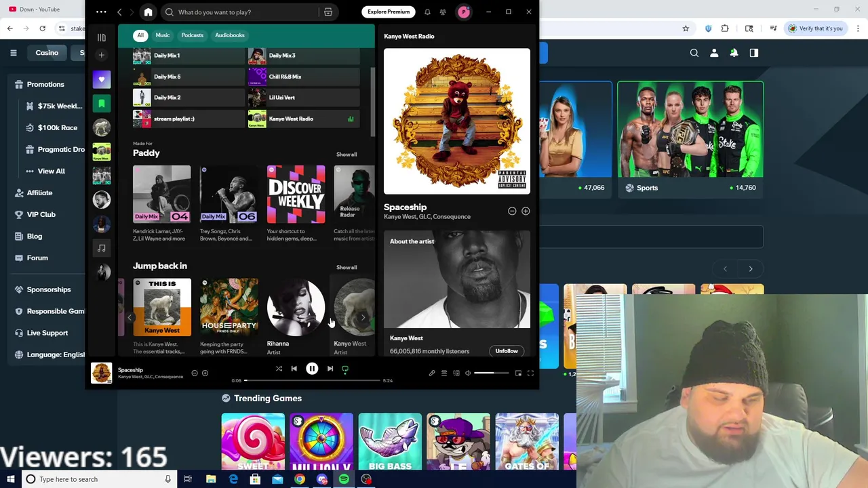Open Your Episodes green bookmark in sidebar
The height and width of the screenshot is (488, 868).
click(102, 104)
